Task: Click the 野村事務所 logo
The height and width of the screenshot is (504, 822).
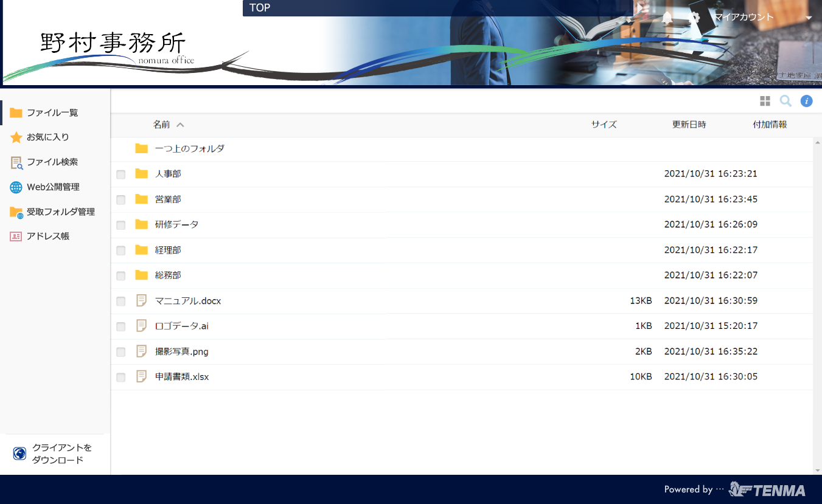Action: 117,48
